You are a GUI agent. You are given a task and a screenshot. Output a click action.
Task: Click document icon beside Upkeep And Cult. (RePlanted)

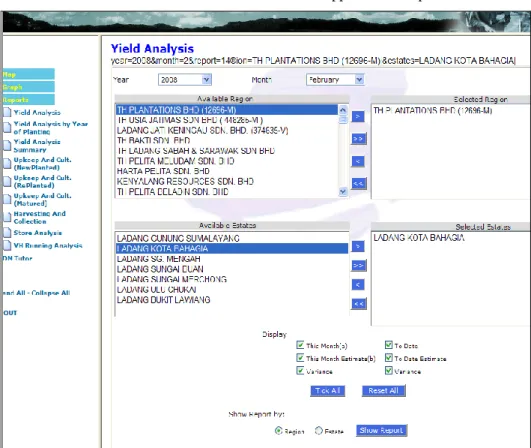pos(7,181)
